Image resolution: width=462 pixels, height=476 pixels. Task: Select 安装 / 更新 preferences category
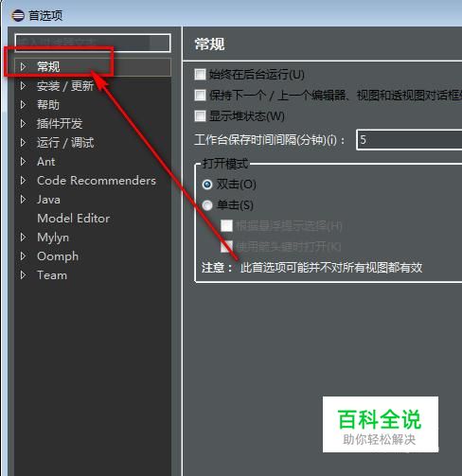tap(65, 86)
